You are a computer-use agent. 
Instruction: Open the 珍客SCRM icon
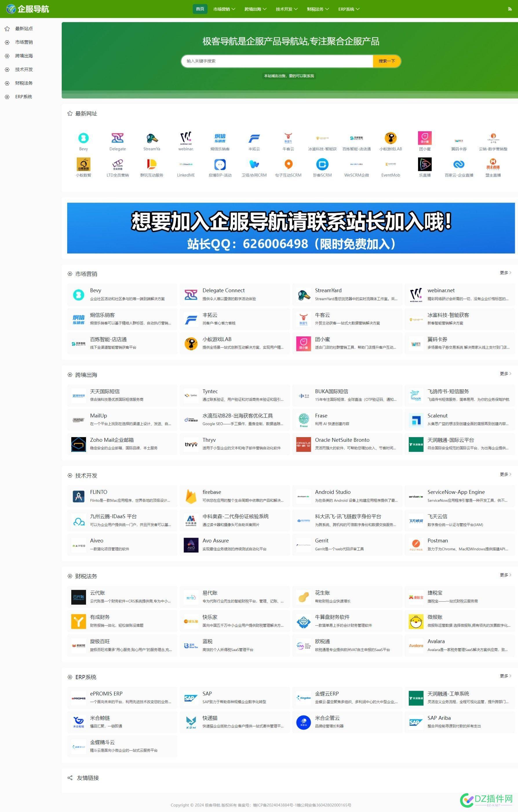tap(322, 164)
